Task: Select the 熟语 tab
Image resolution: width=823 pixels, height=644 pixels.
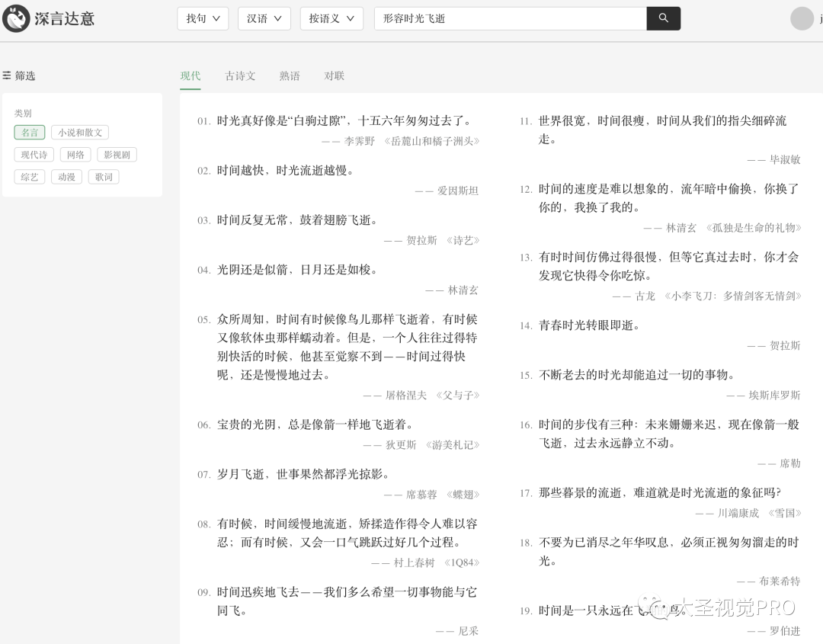Action: 290,75
